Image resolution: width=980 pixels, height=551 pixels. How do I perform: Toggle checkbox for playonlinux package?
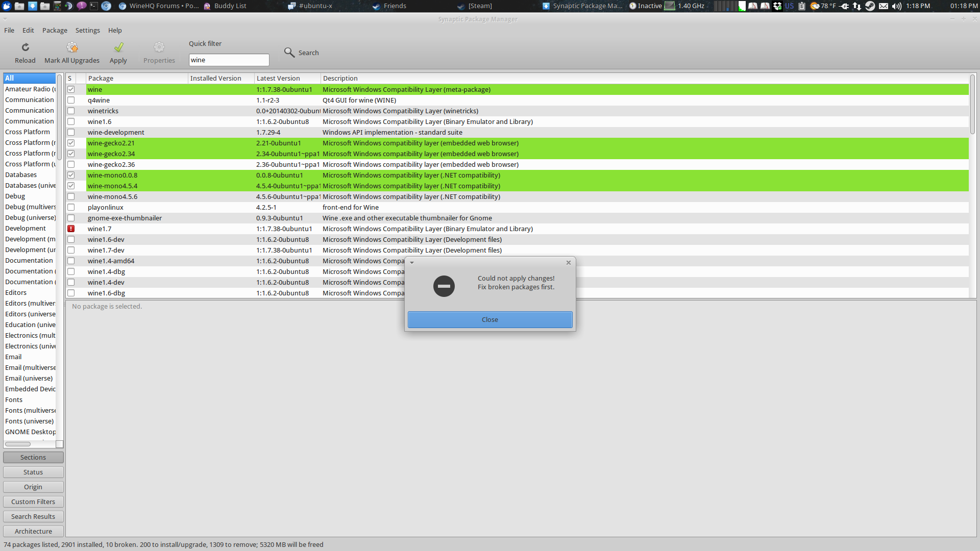tap(71, 207)
